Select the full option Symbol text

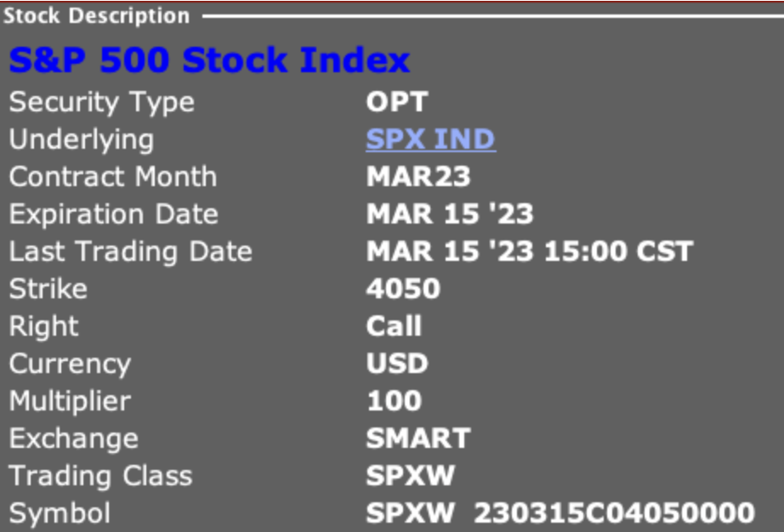click(x=559, y=512)
